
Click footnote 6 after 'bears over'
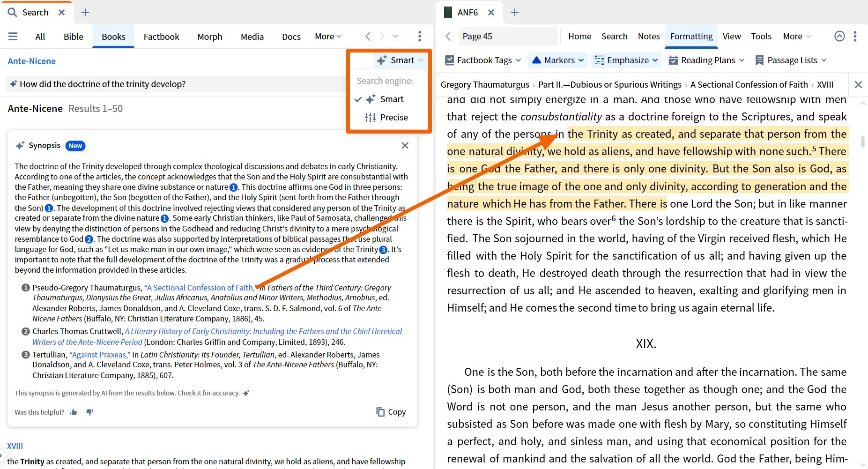click(x=614, y=218)
